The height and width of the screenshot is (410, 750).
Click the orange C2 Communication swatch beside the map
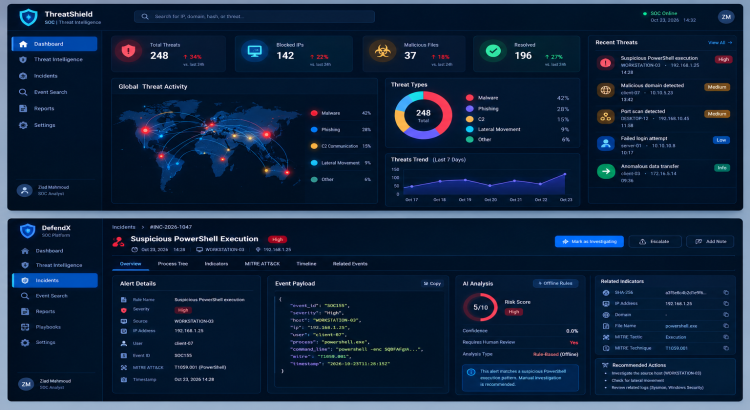tap(314, 146)
